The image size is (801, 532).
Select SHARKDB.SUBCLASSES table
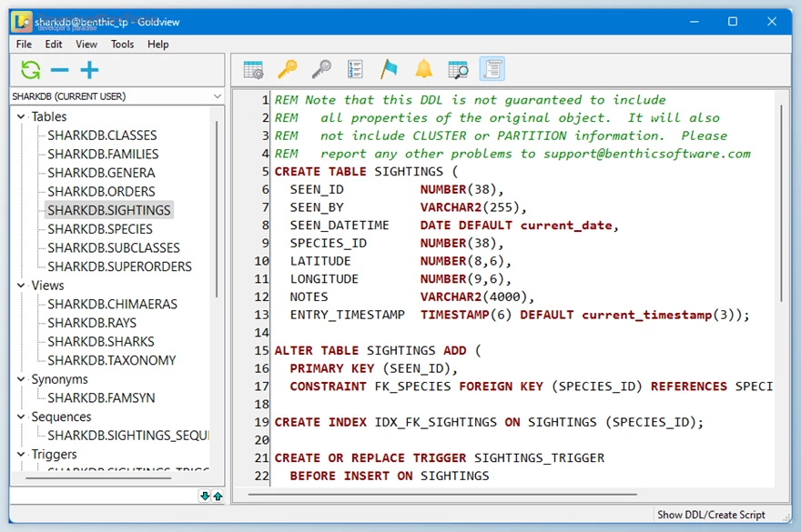114,248
